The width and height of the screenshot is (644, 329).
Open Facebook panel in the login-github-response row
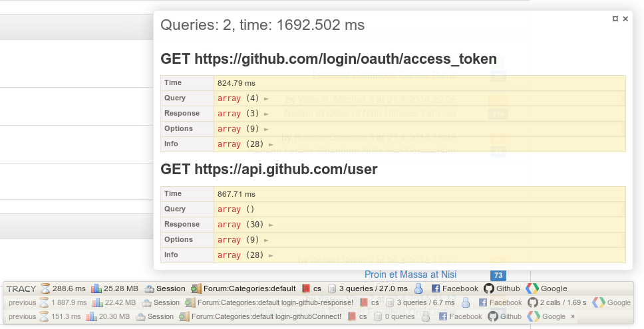pyautogui.click(x=500, y=302)
